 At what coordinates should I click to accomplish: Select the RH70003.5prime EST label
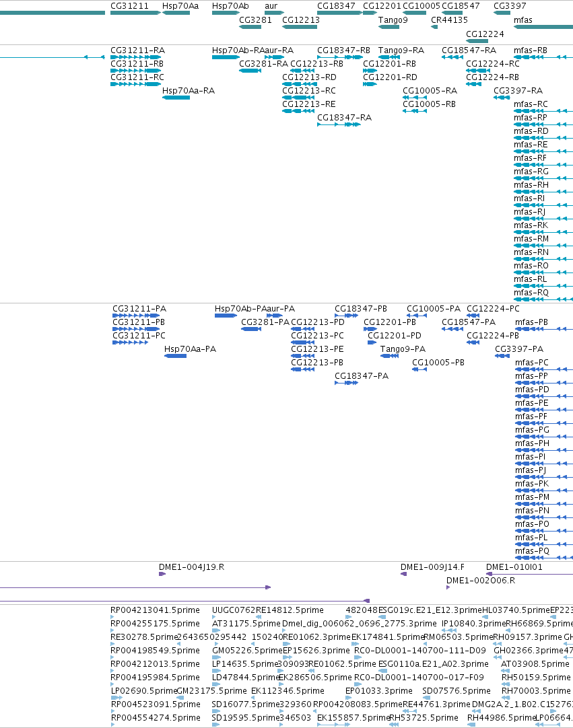[536, 691]
